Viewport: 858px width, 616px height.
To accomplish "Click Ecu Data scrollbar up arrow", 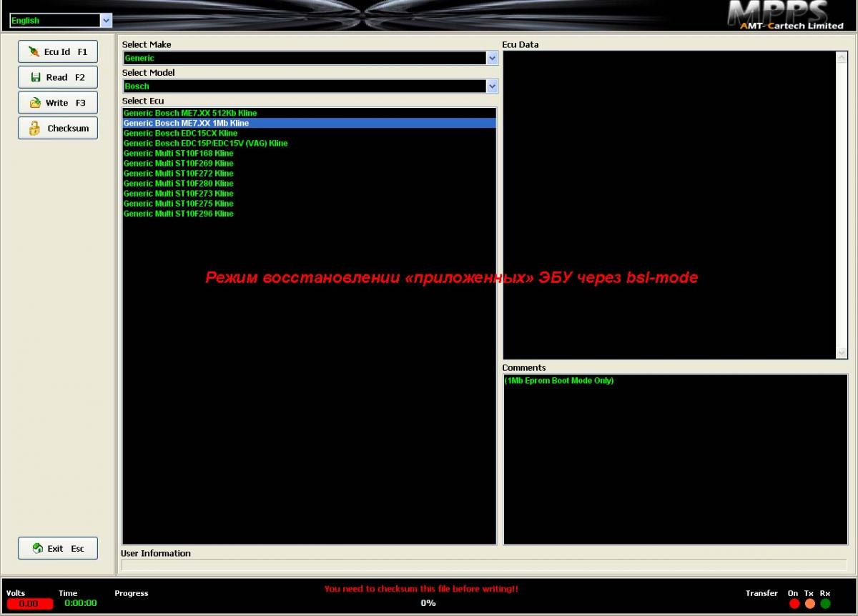I will coord(842,58).
